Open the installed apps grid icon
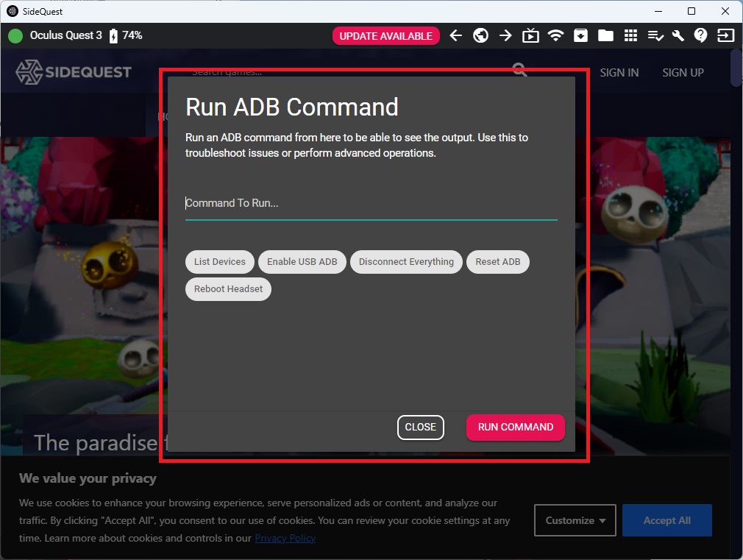743x560 pixels. point(630,35)
